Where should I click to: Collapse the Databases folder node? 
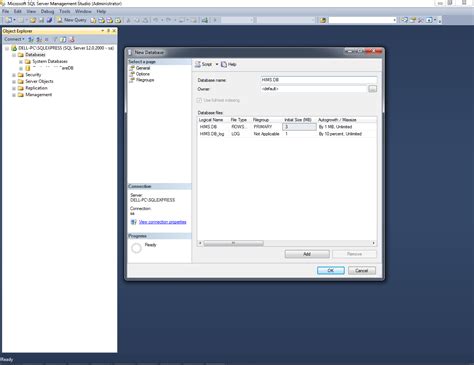pyautogui.click(x=14, y=55)
